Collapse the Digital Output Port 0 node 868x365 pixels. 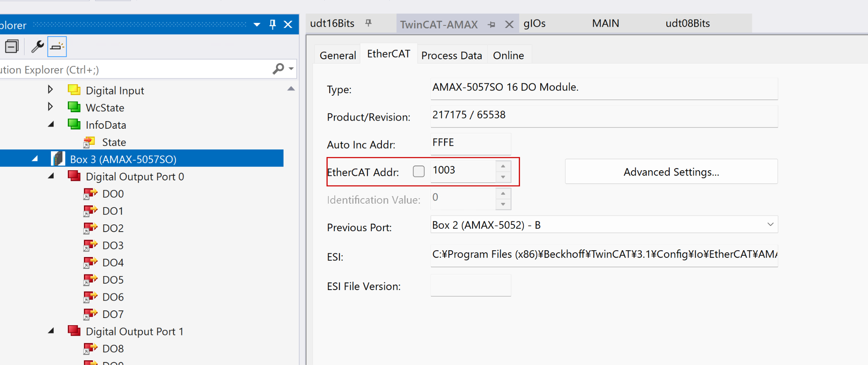point(51,176)
